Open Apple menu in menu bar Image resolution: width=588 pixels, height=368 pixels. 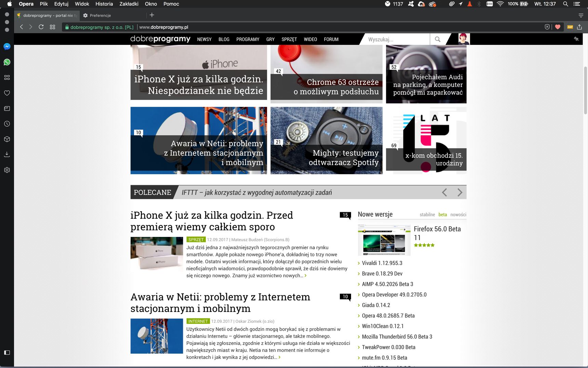[x=9, y=4]
